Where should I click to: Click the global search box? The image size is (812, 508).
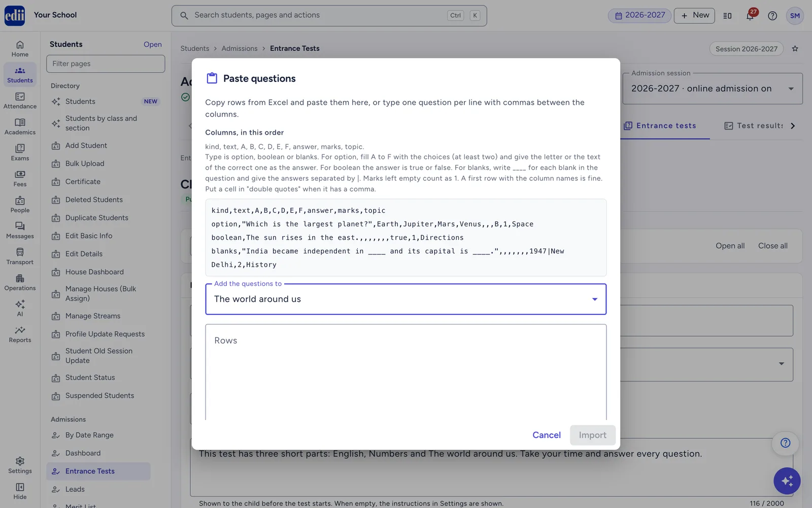[329, 16]
